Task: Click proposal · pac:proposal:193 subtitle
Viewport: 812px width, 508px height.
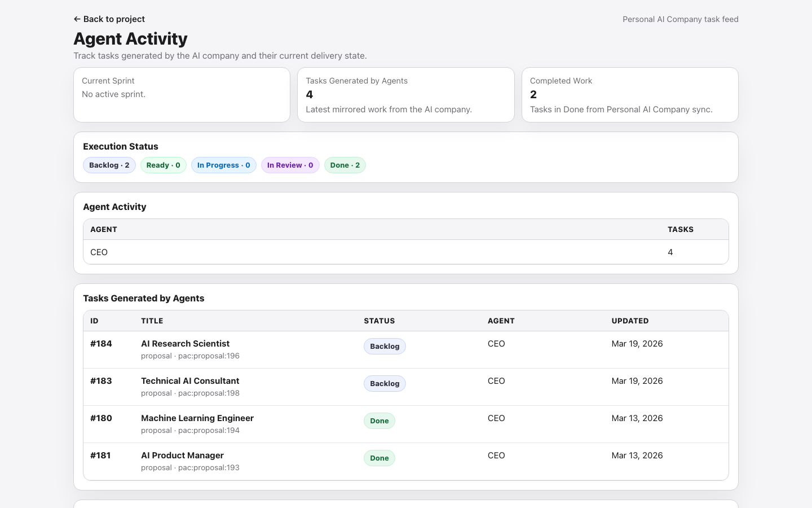Action: (190, 468)
